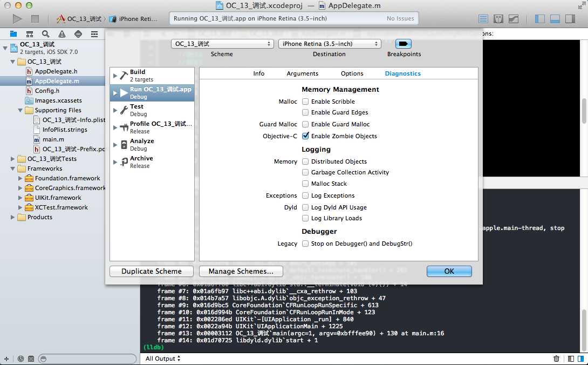Check Malloc Stack logging
The image size is (588, 365).
[305, 184]
